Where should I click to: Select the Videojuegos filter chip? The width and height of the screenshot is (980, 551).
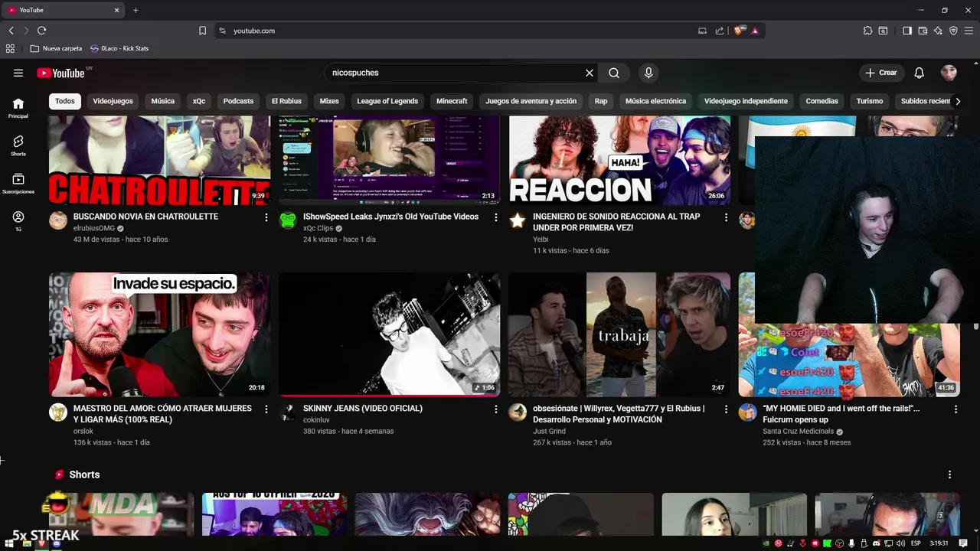pyautogui.click(x=113, y=101)
